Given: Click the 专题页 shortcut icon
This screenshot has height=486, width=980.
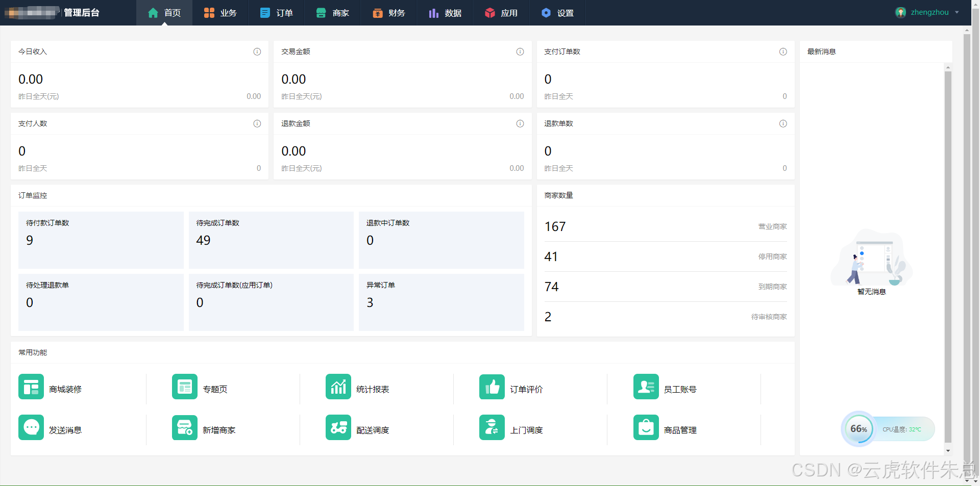Looking at the screenshot, I should click(x=185, y=387).
